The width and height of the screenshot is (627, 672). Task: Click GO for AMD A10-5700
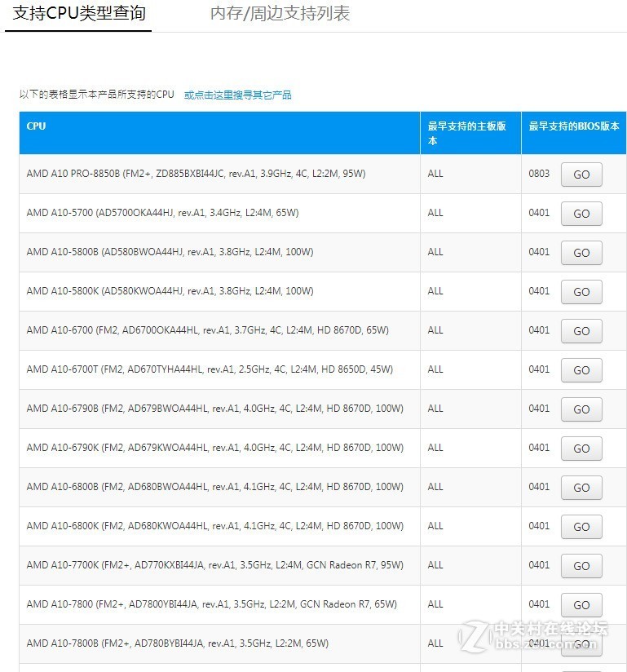click(581, 214)
